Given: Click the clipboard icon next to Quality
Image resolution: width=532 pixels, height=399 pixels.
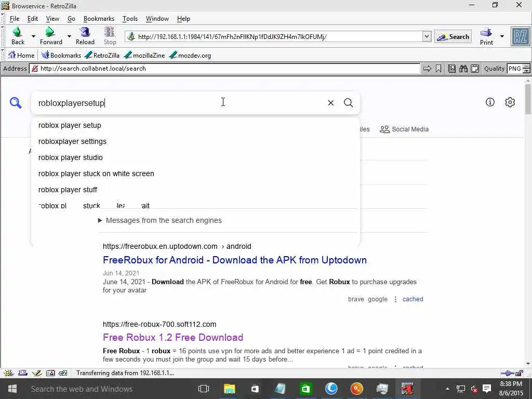Looking at the screenshot, I should click(x=475, y=69).
